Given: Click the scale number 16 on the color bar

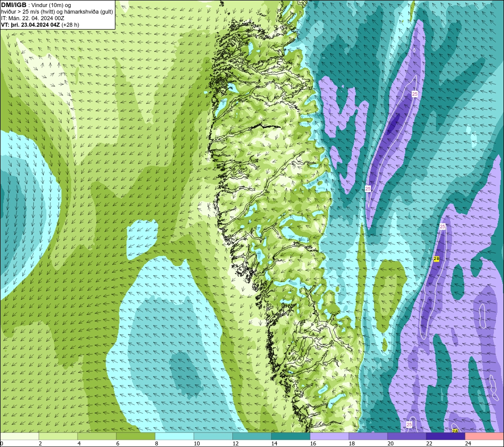Looking at the screenshot, I should (313, 443).
